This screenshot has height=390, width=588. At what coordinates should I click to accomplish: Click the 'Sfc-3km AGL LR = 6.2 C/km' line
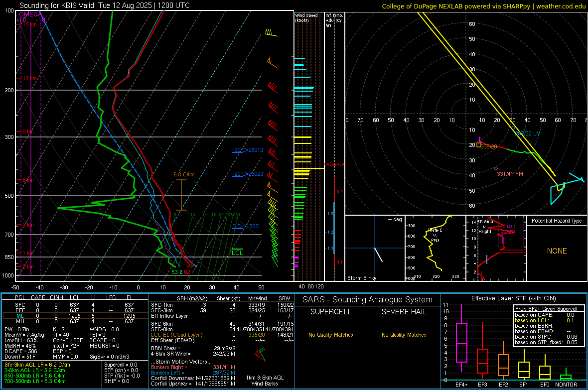pyautogui.click(x=37, y=365)
